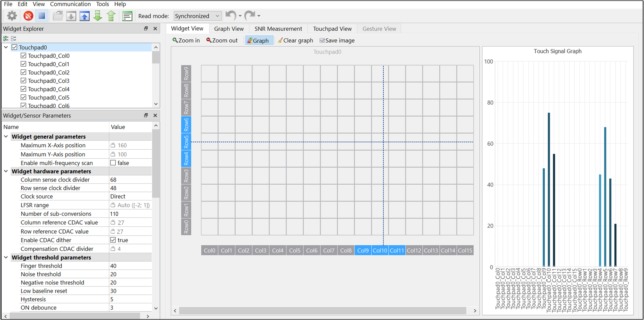
Task: Select the Row9 row label
Action: click(186, 74)
